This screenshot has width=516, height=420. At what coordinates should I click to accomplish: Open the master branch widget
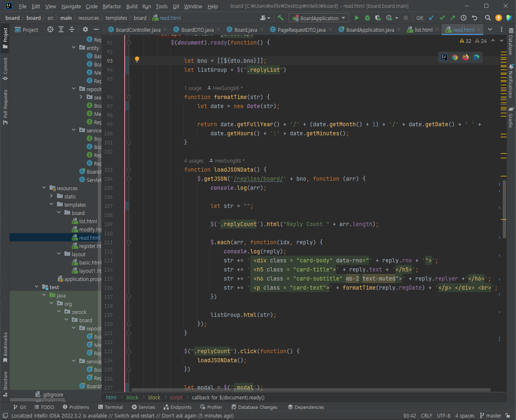(x=490, y=415)
